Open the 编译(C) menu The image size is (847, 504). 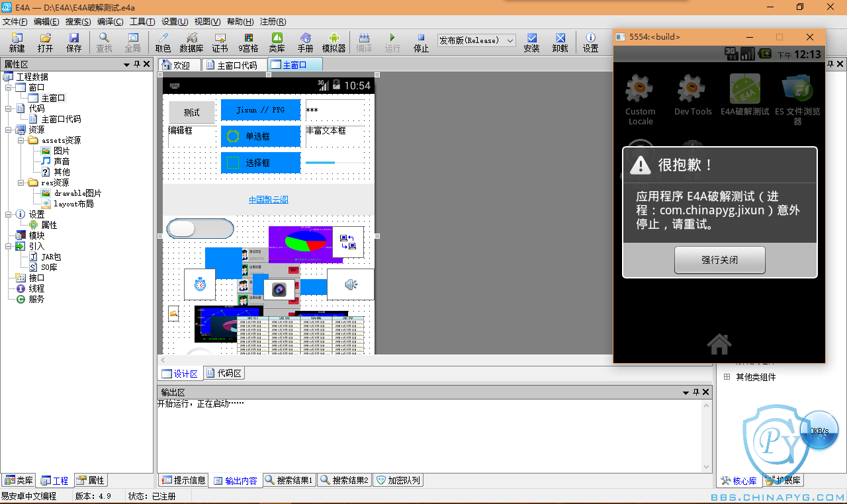[110, 22]
